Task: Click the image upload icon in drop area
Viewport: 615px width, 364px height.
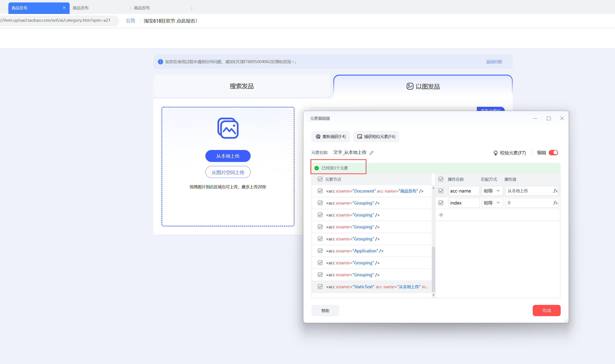Action: pos(228,128)
